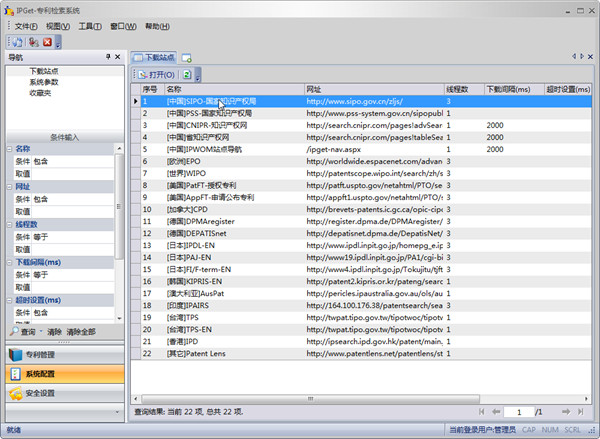Screen dimensions: 600x439
Task: Open grid toolbar overflow dropdown
Action: click(x=198, y=75)
